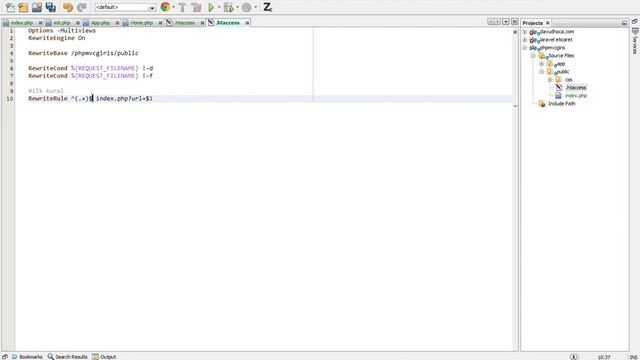This screenshot has width=640, height=360.
Task: Open the Services side panel
Action: tap(635, 41)
